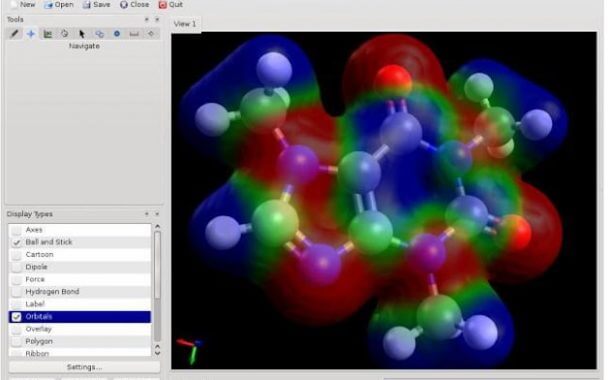Activate the Navigate tool with blue arrows
The width and height of the screenshot is (610, 380).
point(31,34)
